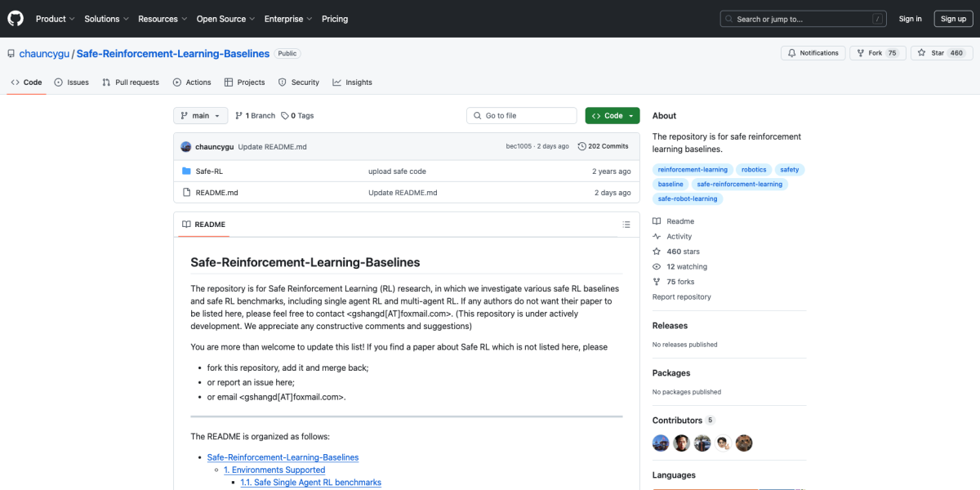Click the eye icon next to 12 watching

[x=656, y=266]
